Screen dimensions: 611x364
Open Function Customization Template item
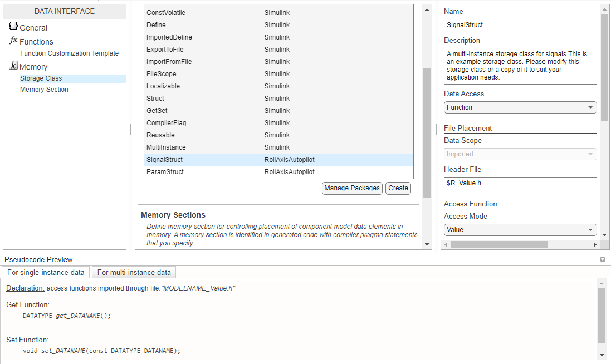point(69,53)
